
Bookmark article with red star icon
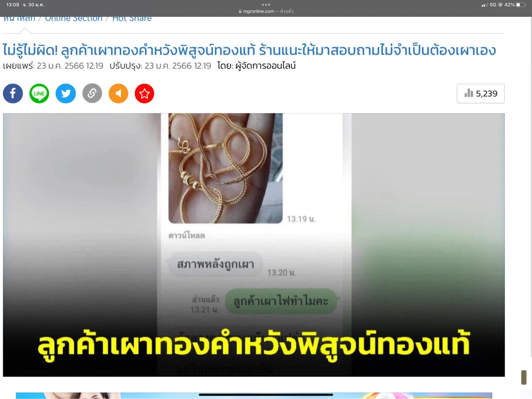144,94
